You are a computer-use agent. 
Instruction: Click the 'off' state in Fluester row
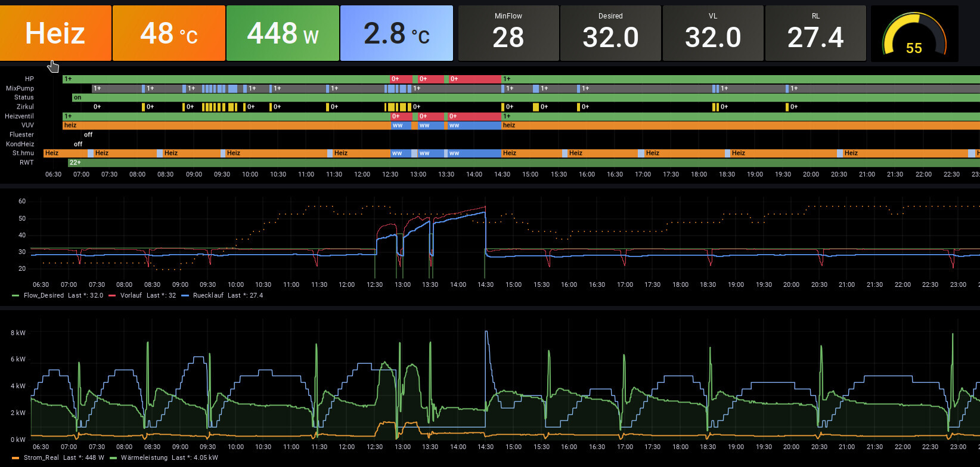(x=88, y=135)
